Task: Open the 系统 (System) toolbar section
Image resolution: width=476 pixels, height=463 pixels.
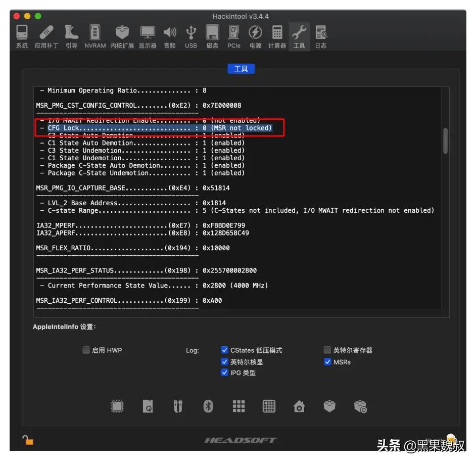Action: (x=22, y=37)
